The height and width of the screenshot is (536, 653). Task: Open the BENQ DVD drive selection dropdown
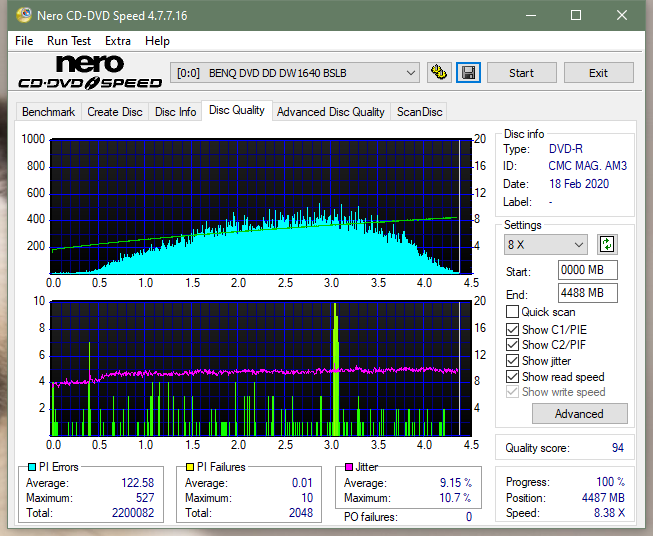coord(295,73)
